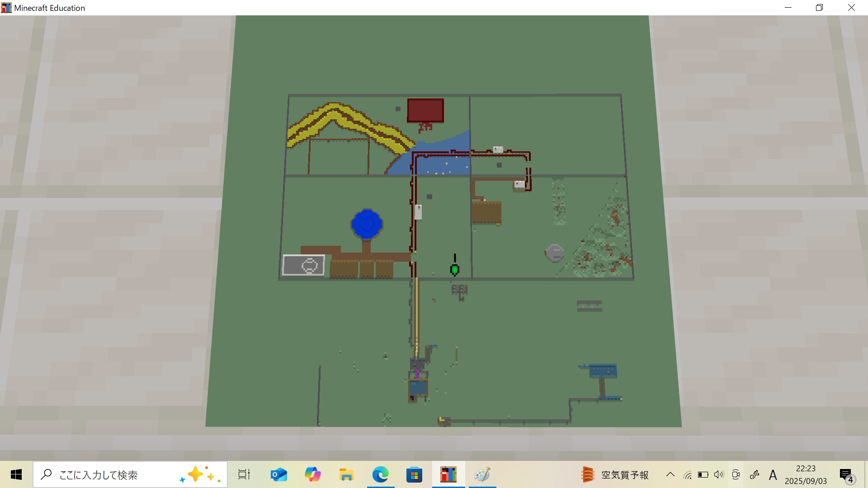
Task: Open Minecraft Education taskbar icon
Action: (448, 475)
